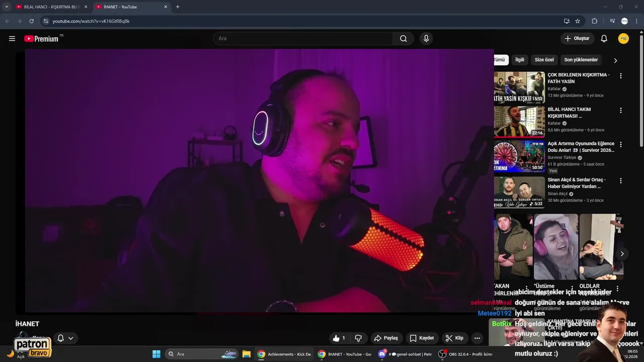This screenshot has height=362, width=644.
Task: Click the search magnifier button
Action: coord(404,39)
